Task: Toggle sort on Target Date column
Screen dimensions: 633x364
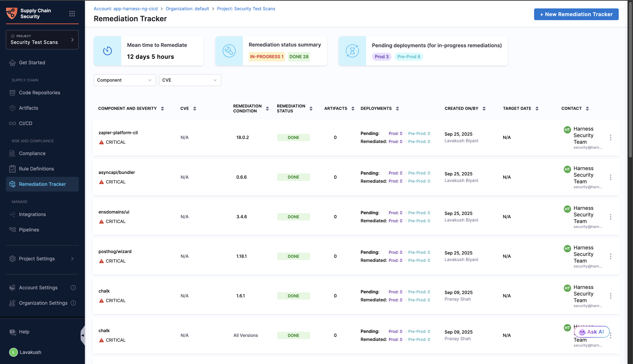Action: 537,109
